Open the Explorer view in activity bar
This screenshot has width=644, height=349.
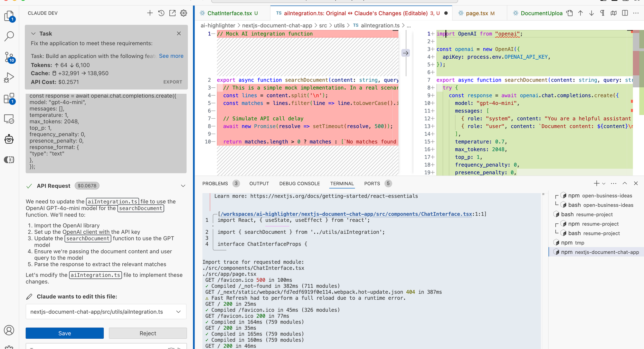coord(9,16)
